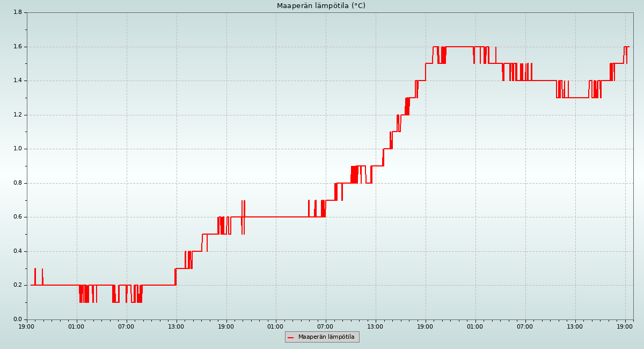Click the long flat 0.6 plateau of the line
The image size is (644, 349).
click(276, 217)
